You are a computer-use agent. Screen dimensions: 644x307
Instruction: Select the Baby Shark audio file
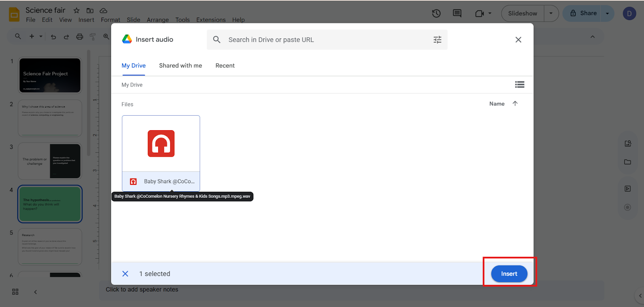(161, 153)
